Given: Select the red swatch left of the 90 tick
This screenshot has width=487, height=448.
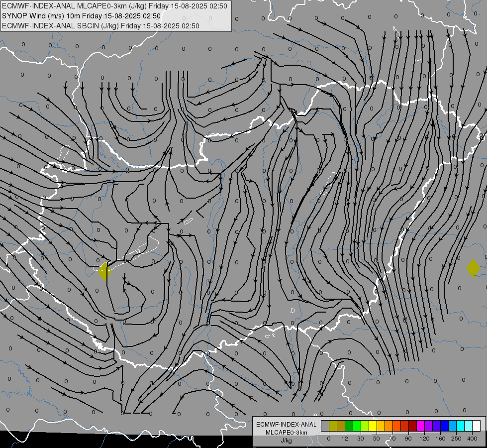Looking at the screenshot, I should click(405, 426).
